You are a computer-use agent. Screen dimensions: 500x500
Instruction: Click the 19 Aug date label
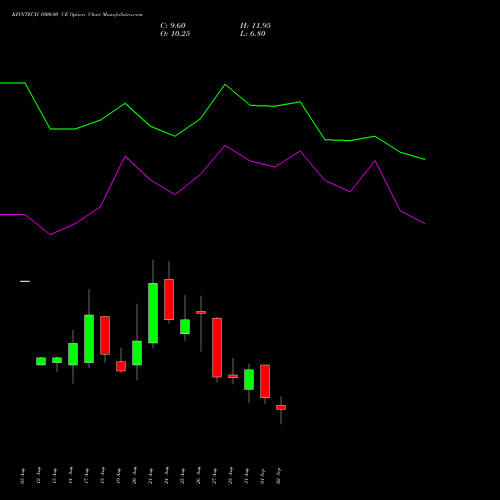tap(118, 476)
